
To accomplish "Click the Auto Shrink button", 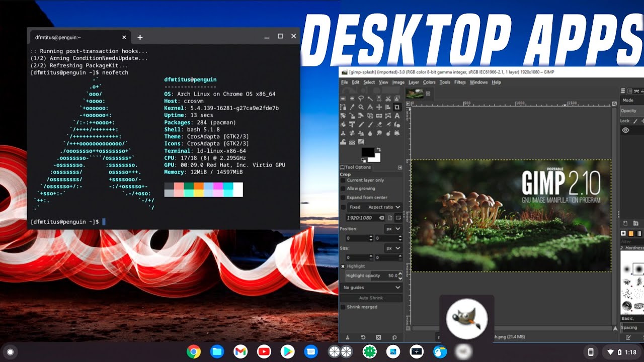I will click(371, 298).
